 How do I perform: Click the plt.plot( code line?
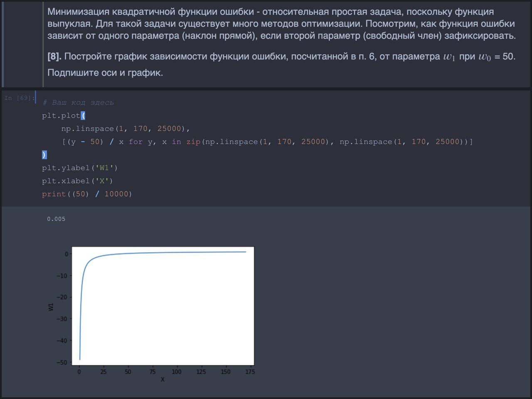click(x=64, y=116)
